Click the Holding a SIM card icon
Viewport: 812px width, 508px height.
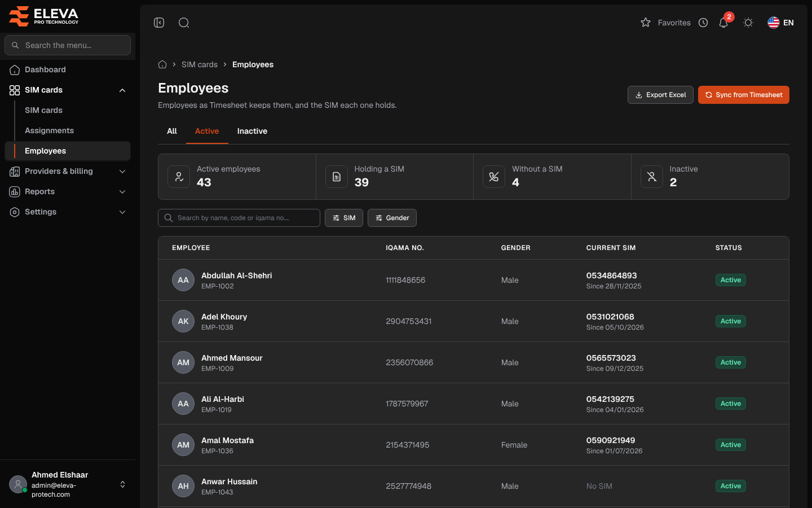[x=337, y=177]
